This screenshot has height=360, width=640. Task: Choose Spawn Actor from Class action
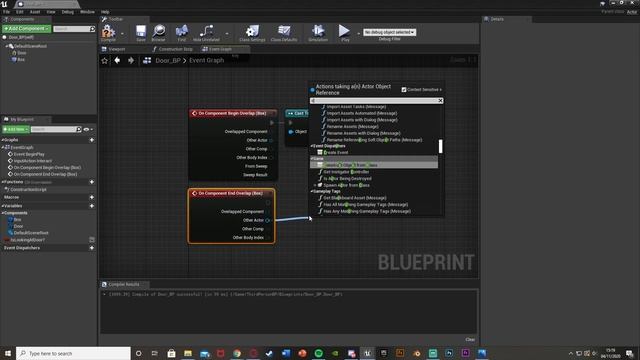click(x=346, y=185)
